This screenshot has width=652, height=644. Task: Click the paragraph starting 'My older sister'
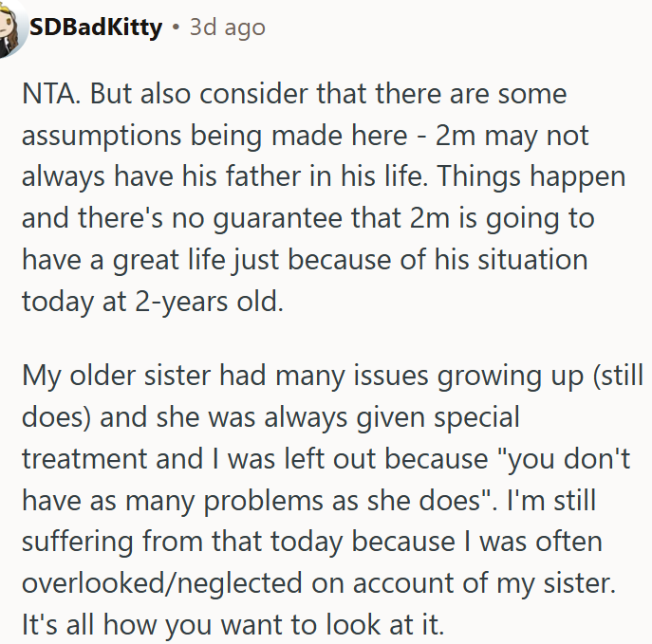(x=333, y=500)
